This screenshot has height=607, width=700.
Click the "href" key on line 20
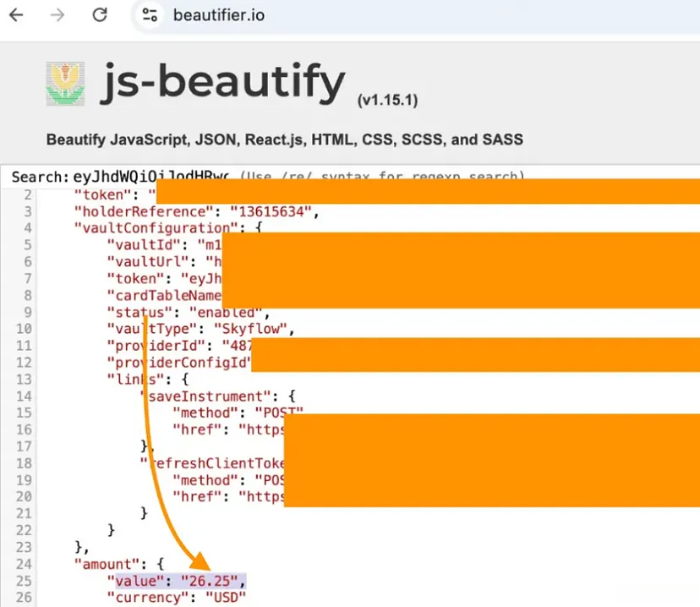(197, 497)
